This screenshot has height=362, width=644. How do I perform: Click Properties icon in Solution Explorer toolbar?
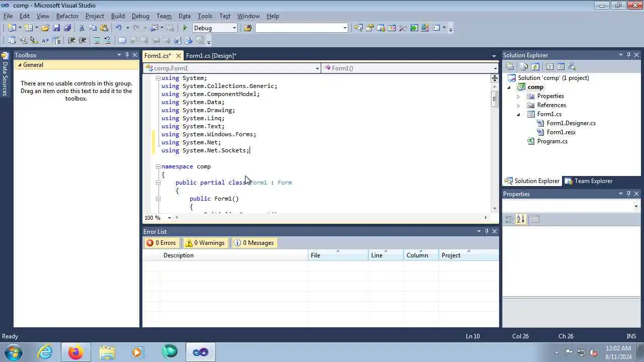click(x=510, y=66)
